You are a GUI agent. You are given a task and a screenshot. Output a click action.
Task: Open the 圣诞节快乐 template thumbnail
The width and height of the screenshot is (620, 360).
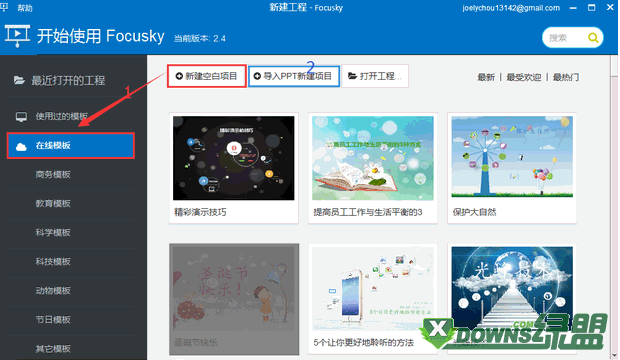(234, 289)
